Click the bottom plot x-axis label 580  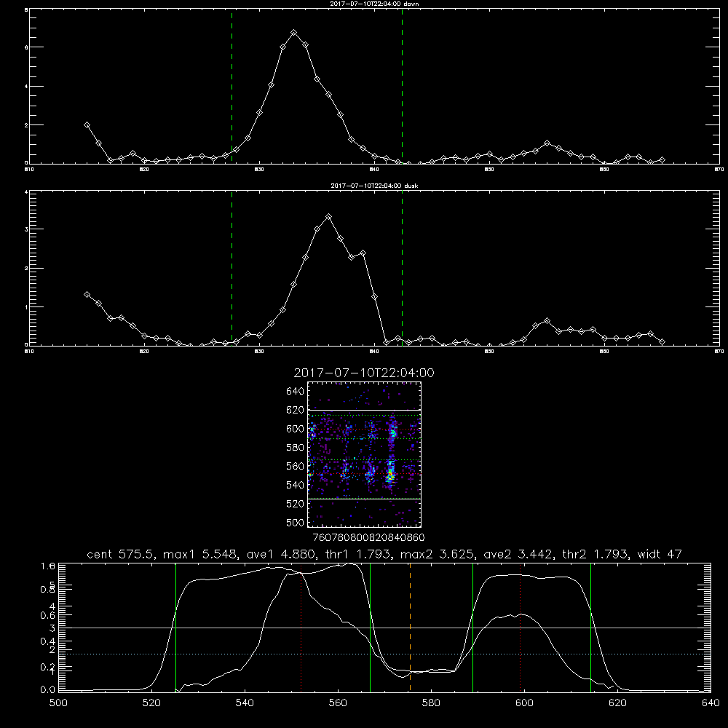point(431,703)
